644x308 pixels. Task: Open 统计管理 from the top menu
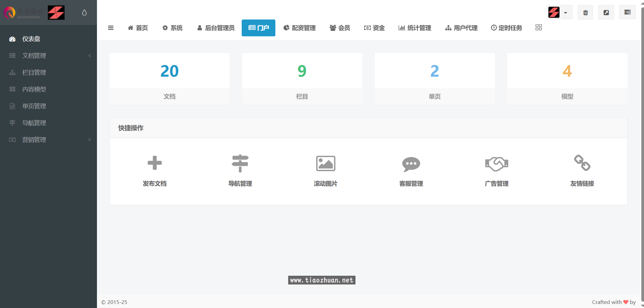point(415,28)
